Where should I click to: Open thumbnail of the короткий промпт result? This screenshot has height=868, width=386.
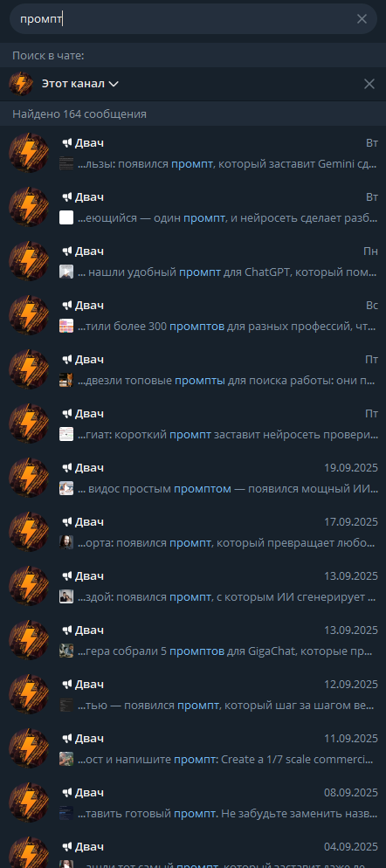click(66, 435)
